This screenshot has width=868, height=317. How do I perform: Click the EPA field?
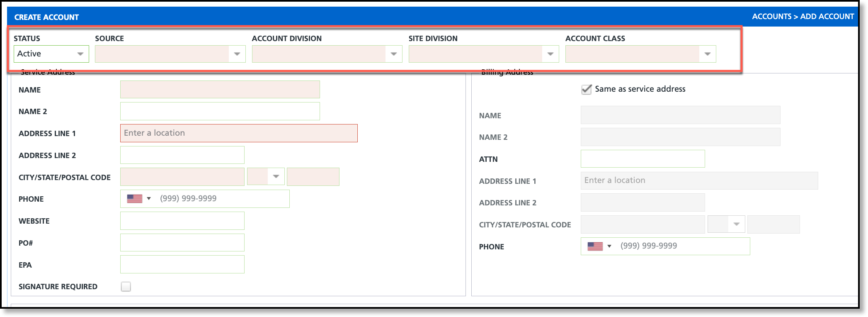tap(182, 264)
